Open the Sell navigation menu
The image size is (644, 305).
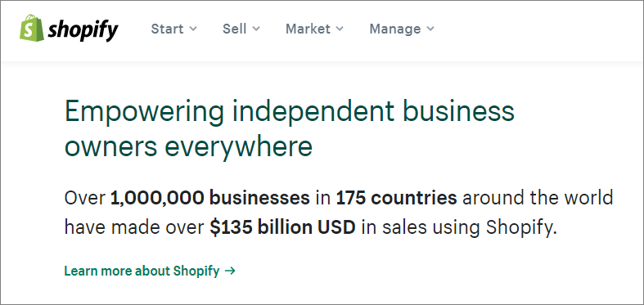click(241, 29)
